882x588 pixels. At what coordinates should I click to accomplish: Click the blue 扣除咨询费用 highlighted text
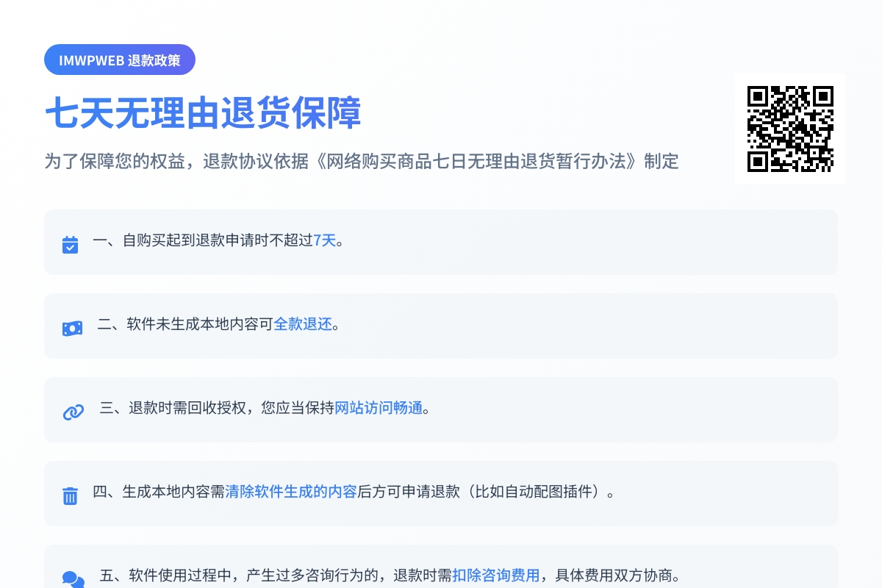tap(496, 576)
